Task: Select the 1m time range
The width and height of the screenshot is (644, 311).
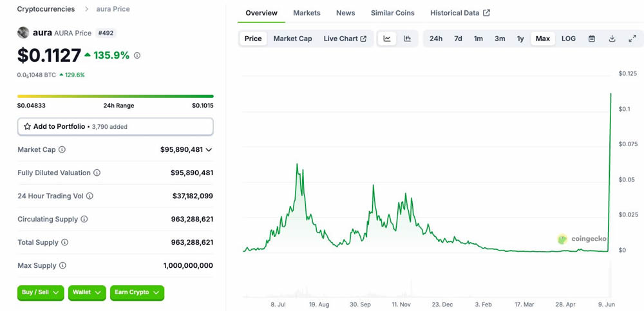Action: tap(478, 39)
